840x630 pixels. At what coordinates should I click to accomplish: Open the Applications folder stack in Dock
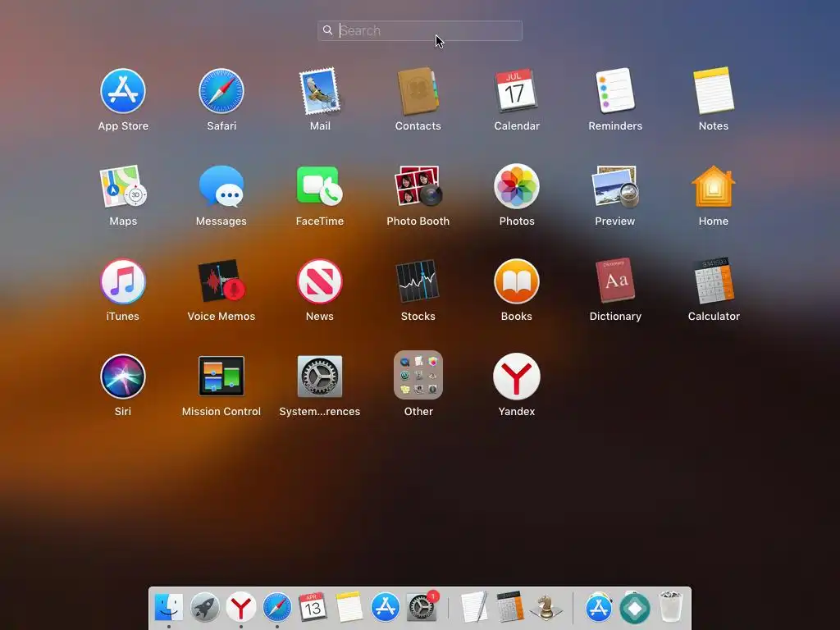coord(598,608)
